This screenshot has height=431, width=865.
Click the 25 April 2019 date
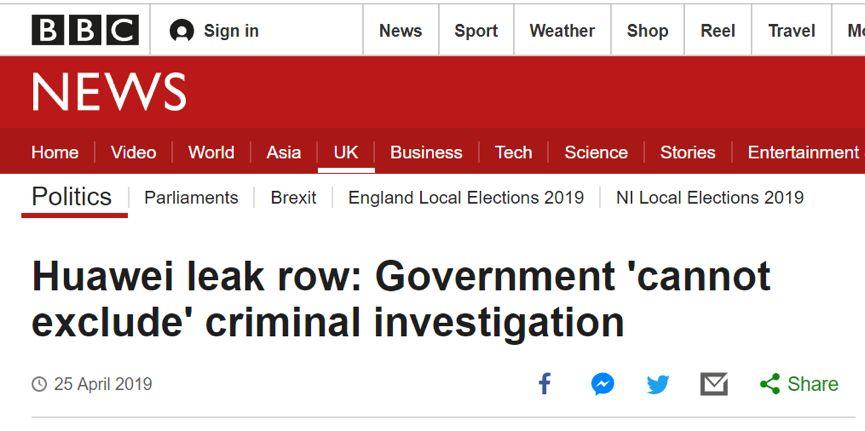103,384
